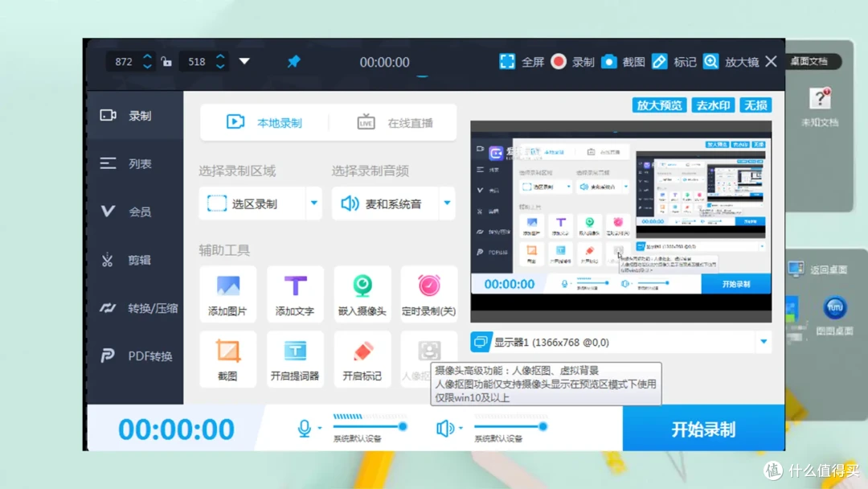Image resolution: width=868 pixels, height=489 pixels.
Task: Click the width field showing 872
Action: [x=124, y=61]
